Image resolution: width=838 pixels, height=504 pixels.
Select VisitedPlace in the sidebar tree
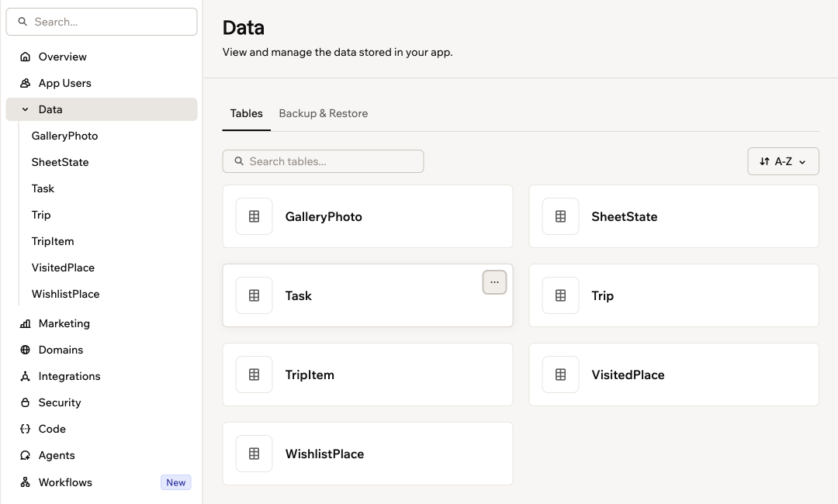coord(63,268)
